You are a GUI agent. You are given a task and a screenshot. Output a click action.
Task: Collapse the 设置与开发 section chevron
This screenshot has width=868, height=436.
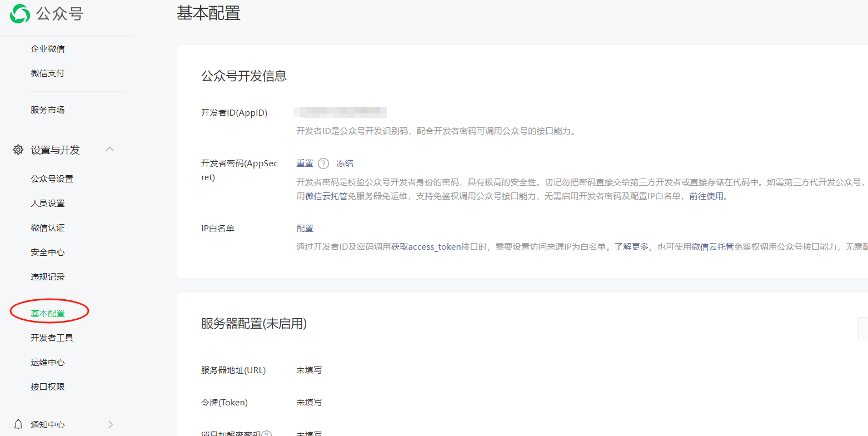pyautogui.click(x=110, y=149)
